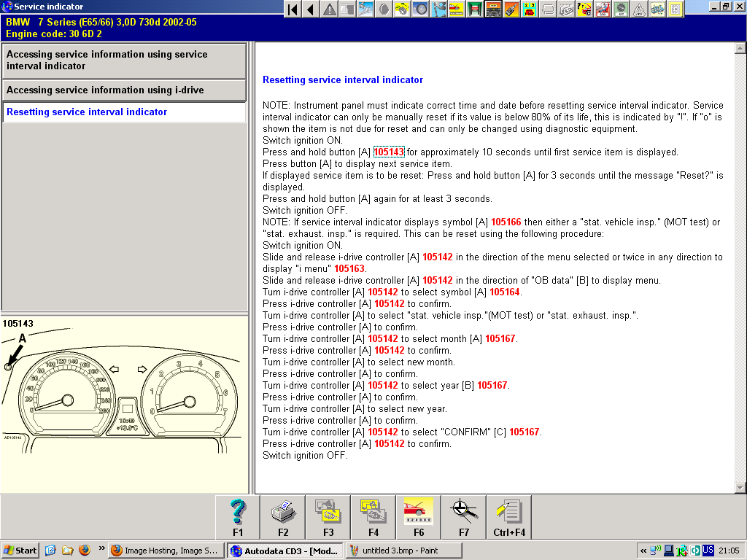Open the Windows Start menu
747x560 pixels.
point(20,551)
